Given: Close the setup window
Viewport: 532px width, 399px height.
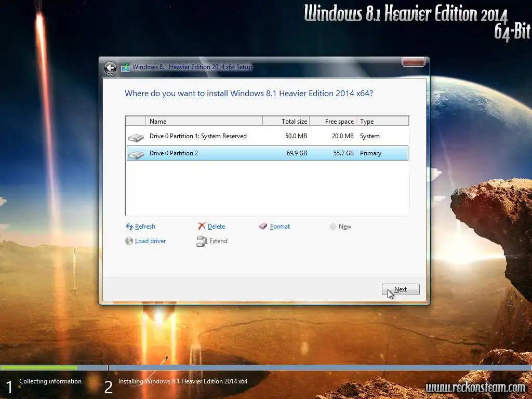Looking at the screenshot, I should click(413, 62).
